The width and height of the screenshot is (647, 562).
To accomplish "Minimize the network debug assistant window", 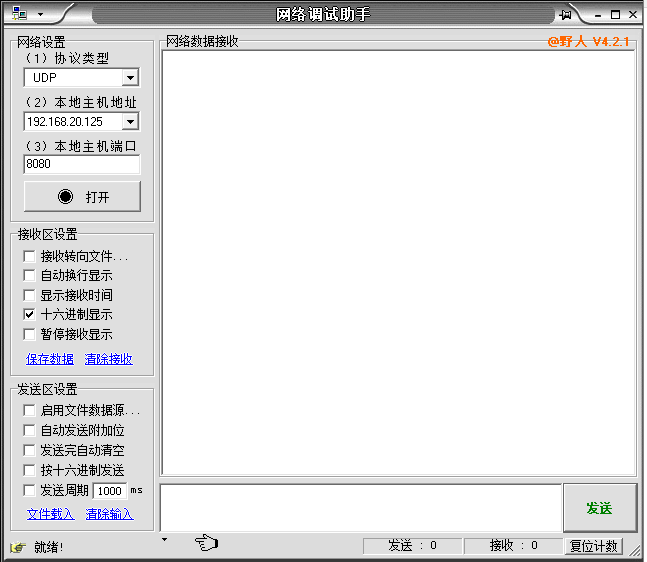I will (598, 15).
